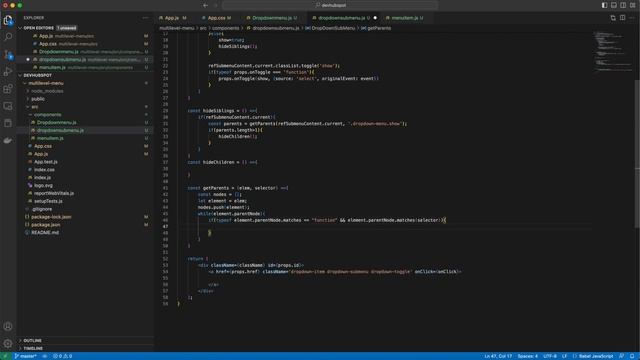640x360 pixels.
Task: Select App.css in the Open Editors list
Action: pyautogui.click(x=48, y=44)
